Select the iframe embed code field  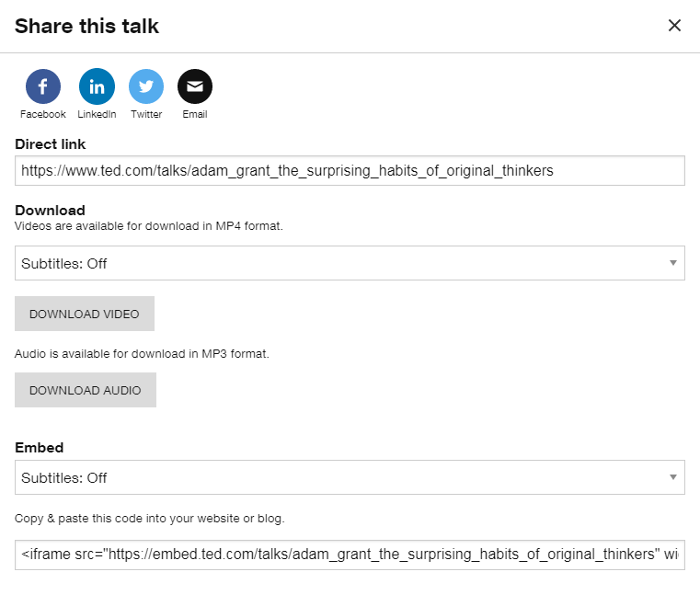point(350,555)
